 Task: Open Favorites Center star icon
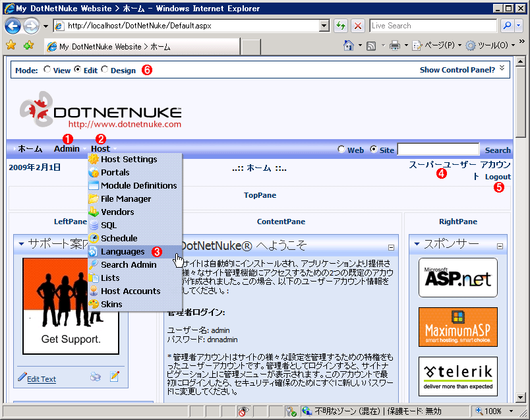11,45
